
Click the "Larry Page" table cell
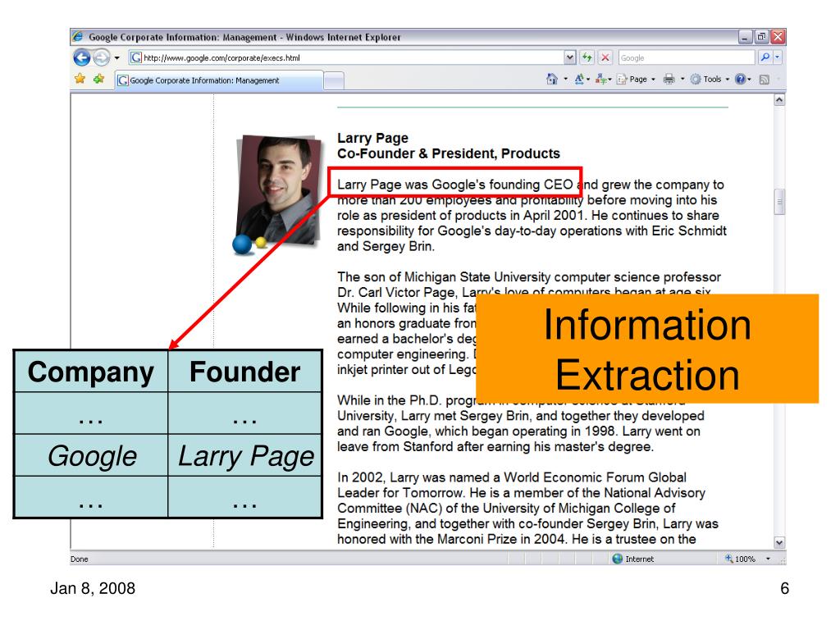245,456
